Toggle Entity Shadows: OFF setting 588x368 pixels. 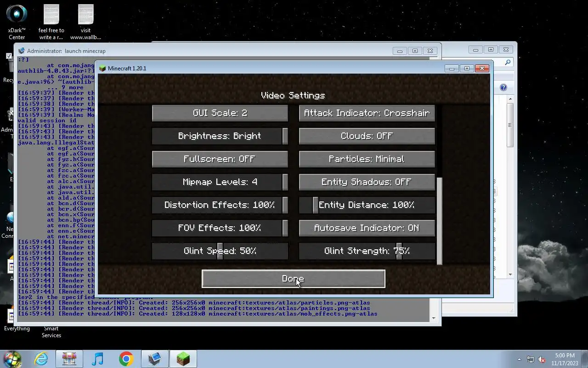point(367,182)
